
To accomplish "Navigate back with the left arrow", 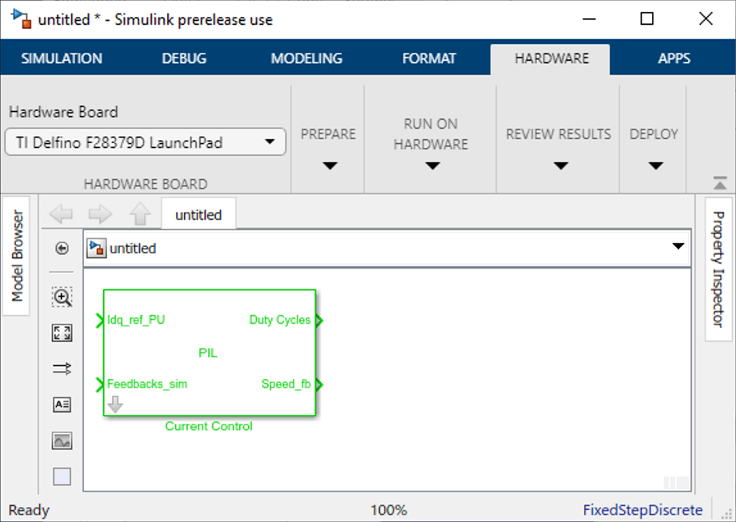I will click(61, 214).
